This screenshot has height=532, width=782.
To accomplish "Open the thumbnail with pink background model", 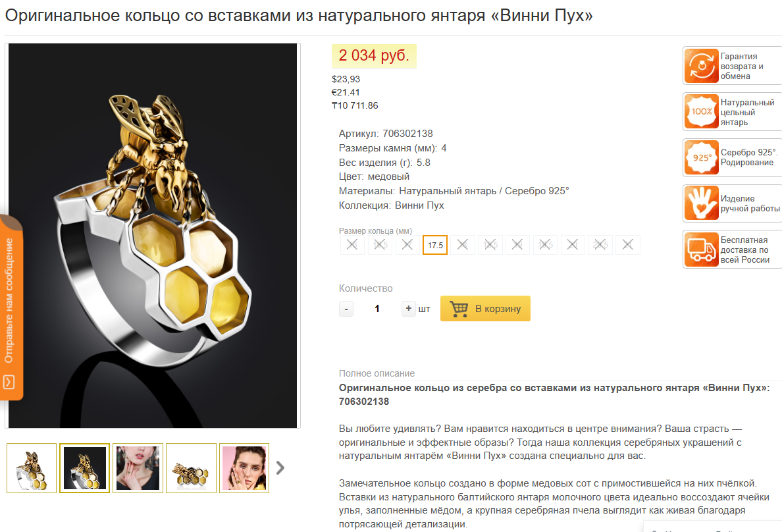I will [244, 468].
